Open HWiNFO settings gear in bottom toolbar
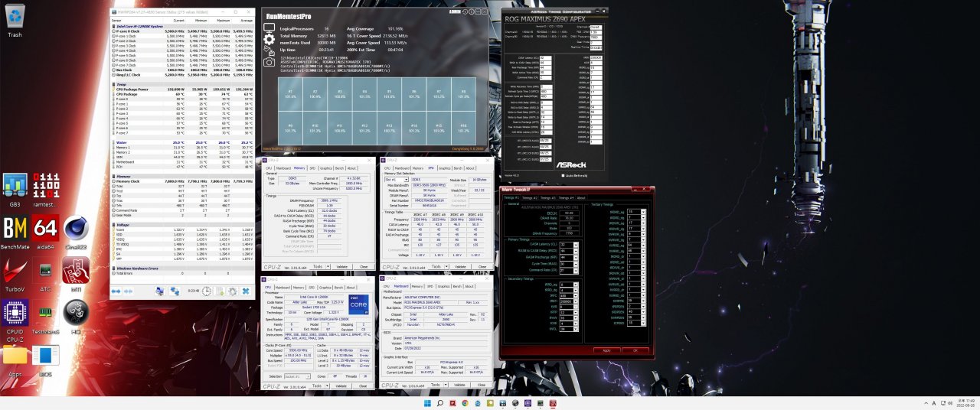The width and height of the screenshot is (980, 410). tap(231, 291)
